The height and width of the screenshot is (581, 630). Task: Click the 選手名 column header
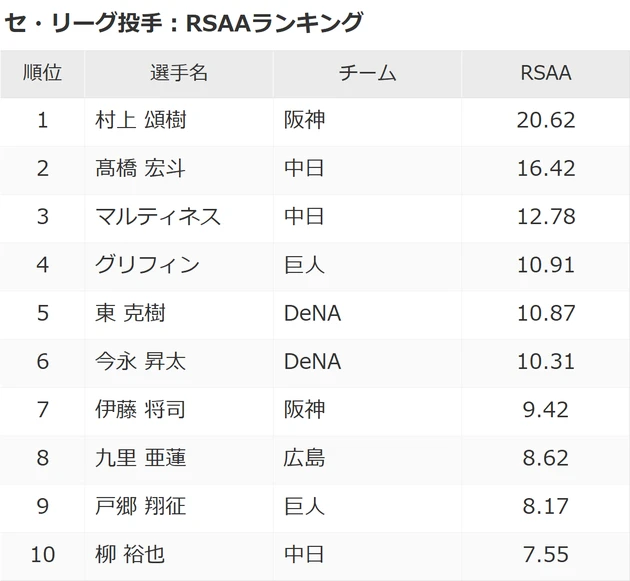click(x=179, y=73)
